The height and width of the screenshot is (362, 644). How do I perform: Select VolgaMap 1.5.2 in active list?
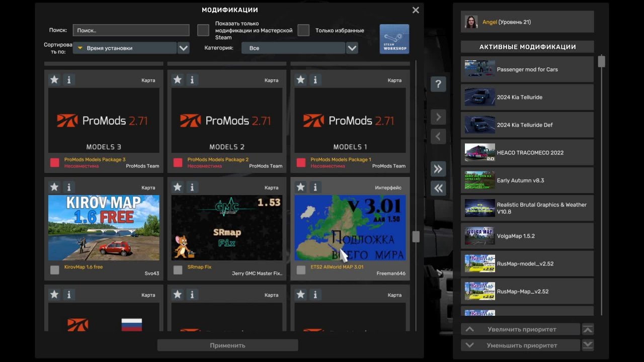pos(527,236)
